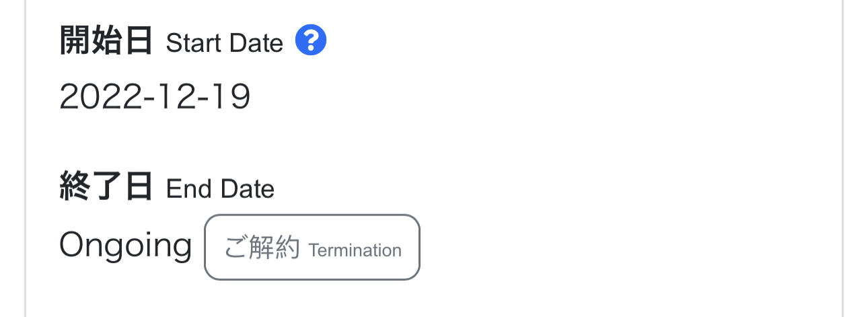Click the 終了日 heading text
Viewport: 868px width, 317px height.
point(106,187)
